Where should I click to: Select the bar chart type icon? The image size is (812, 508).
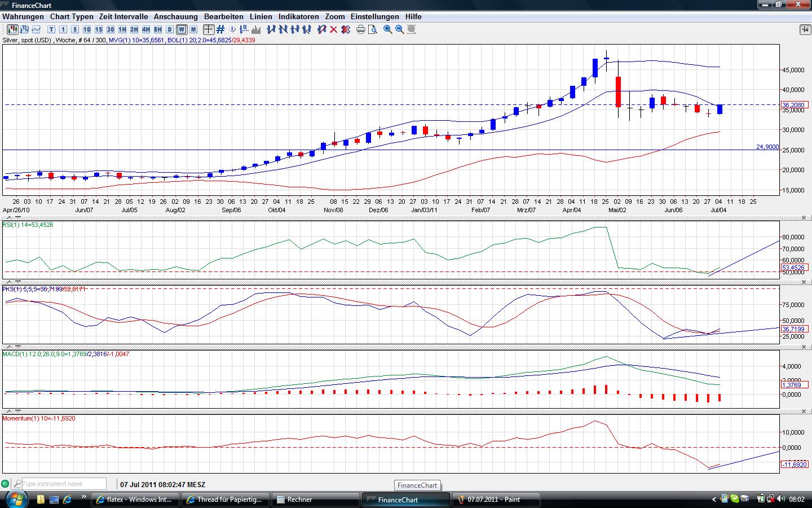pos(25,29)
